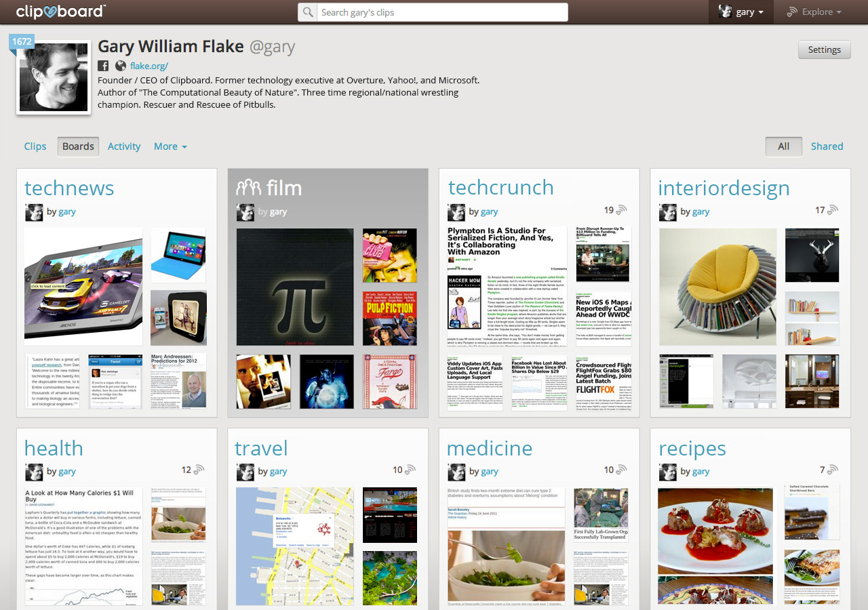This screenshot has height=610, width=868.
Task: Click the Settings button
Action: tap(825, 49)
